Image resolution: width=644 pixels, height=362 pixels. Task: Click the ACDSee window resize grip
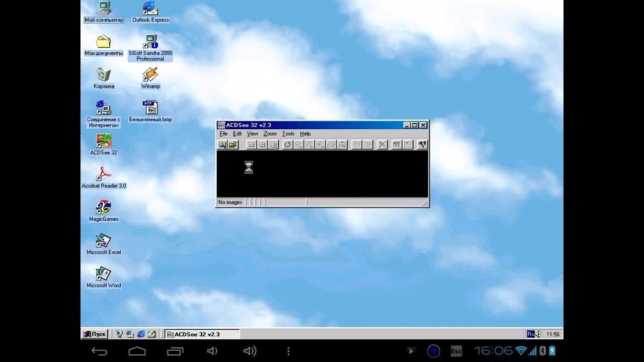pos(425,203)
